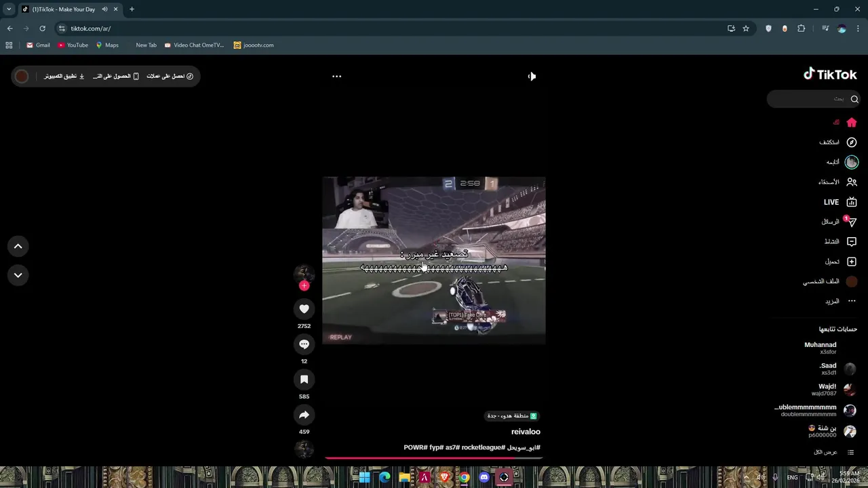Click the install app icon in address bar
This screenshot has width=868, height=488.
731,28
